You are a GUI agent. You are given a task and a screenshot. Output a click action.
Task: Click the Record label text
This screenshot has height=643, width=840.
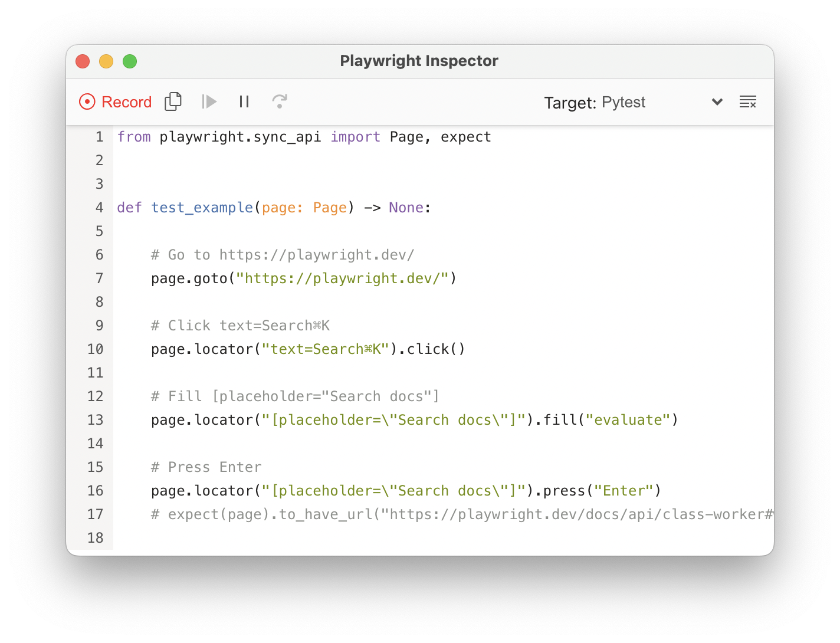click(126, 101)
